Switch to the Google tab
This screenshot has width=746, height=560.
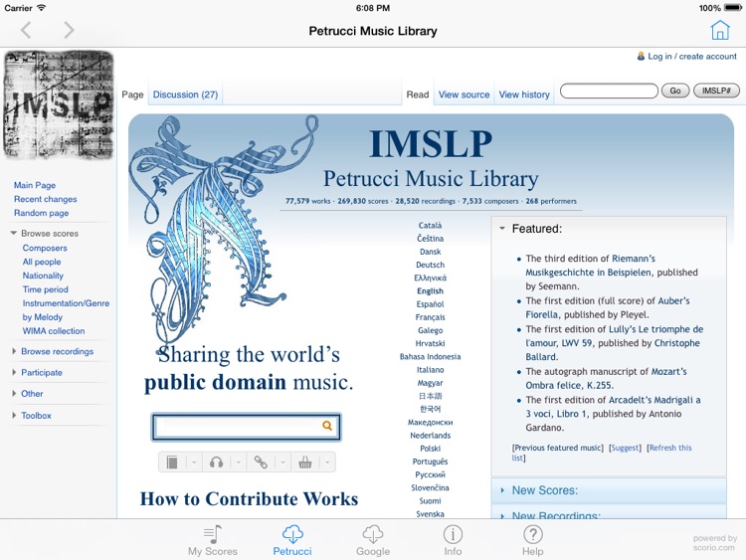pyautogui.click(x=373, y=540)
